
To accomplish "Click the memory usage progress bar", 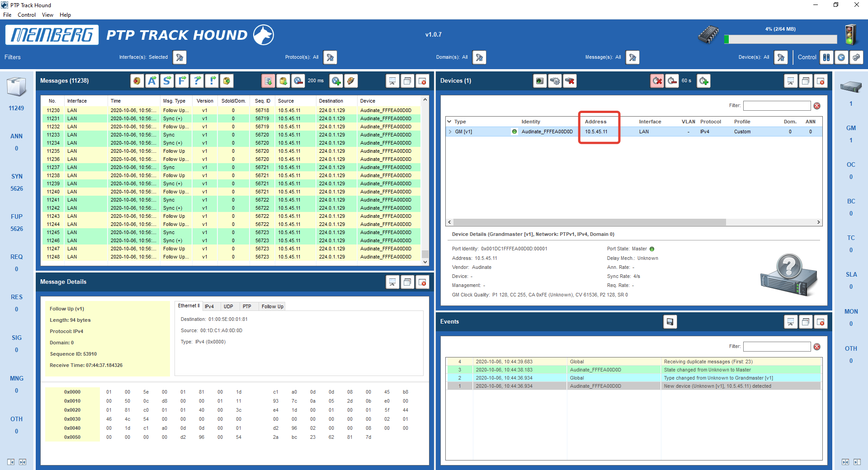I will click(780, 39).
